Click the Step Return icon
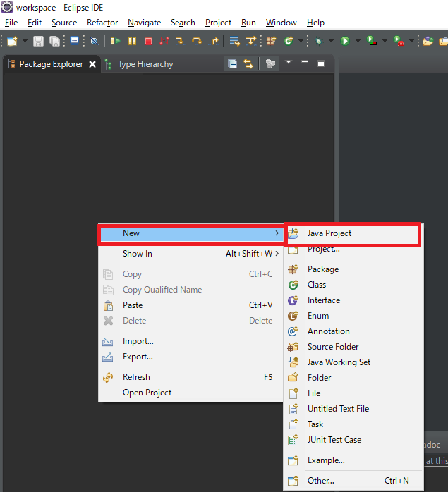Viewport: 448px width, 492px height. (x=214, y=41)
